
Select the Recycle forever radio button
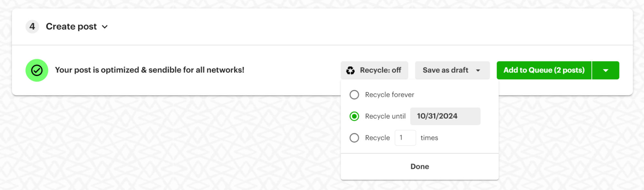(354, 95)
